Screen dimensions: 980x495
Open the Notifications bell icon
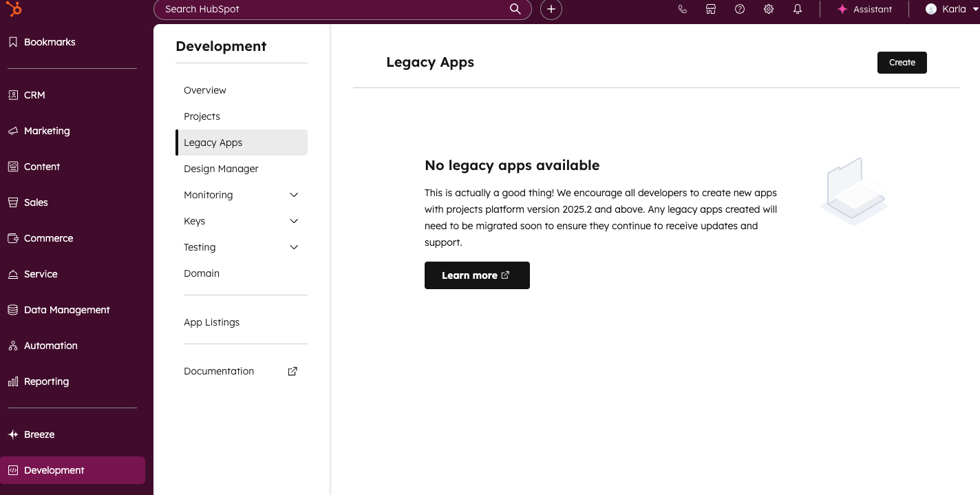(x=798, y=9)
